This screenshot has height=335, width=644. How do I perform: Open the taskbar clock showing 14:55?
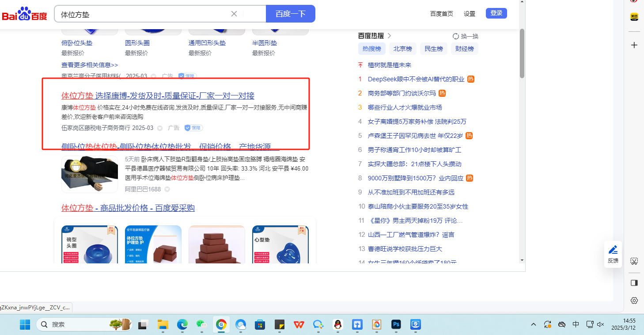pos(623,324)
